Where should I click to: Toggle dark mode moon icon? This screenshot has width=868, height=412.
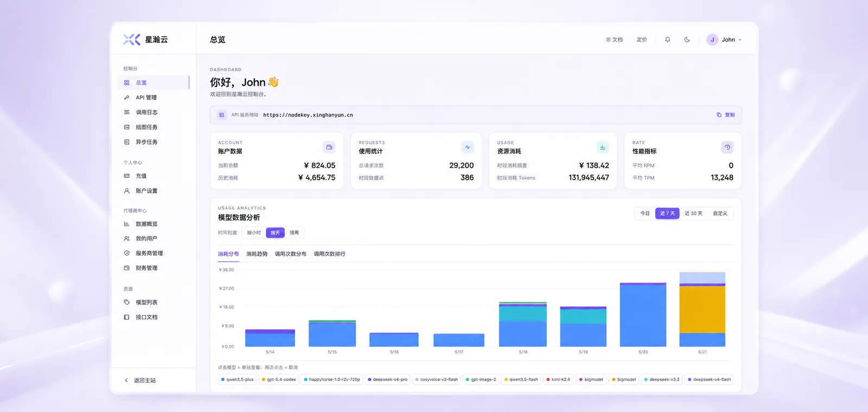click(687, 40)
